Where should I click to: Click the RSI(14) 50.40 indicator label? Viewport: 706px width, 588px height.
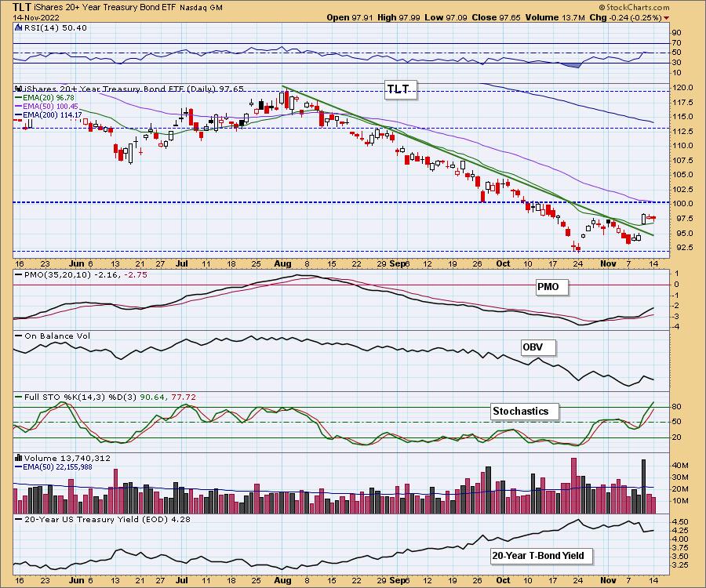(x=55, y=27)
